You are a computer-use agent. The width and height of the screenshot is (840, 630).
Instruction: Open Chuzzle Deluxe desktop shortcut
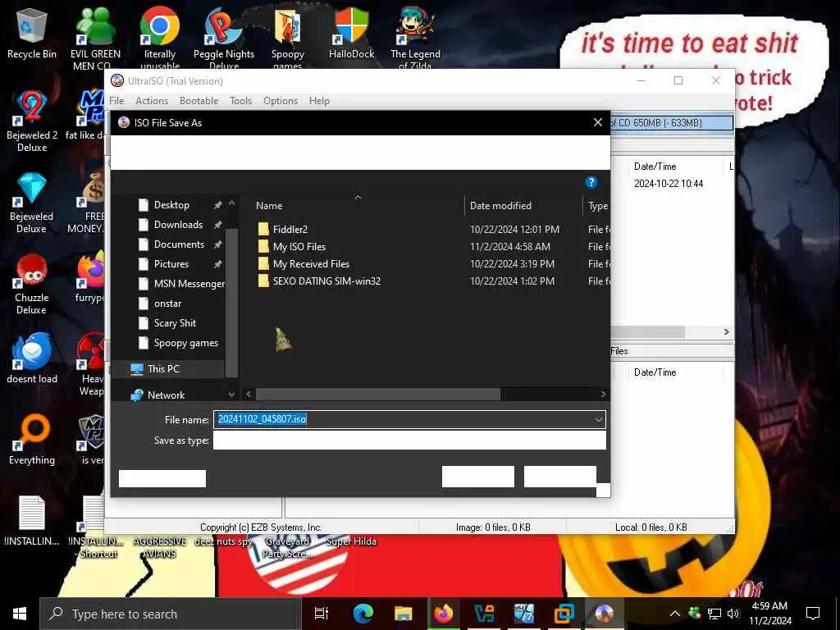(x=32, y=284)
